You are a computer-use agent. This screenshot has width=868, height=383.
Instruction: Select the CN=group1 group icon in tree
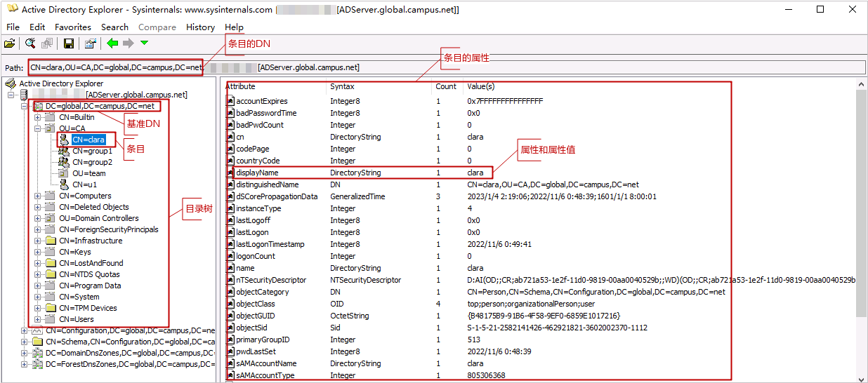pos(64,151)
